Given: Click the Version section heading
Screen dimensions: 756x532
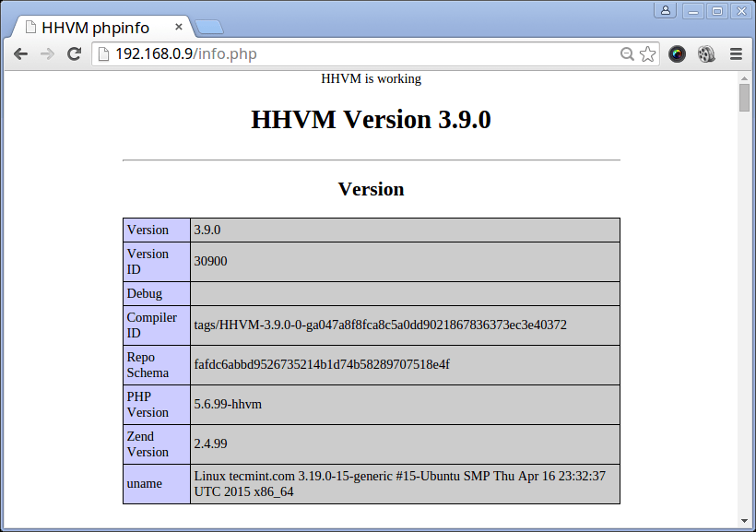Looking at the screenshot, I should pyautogui.click(x=371, y=189).
